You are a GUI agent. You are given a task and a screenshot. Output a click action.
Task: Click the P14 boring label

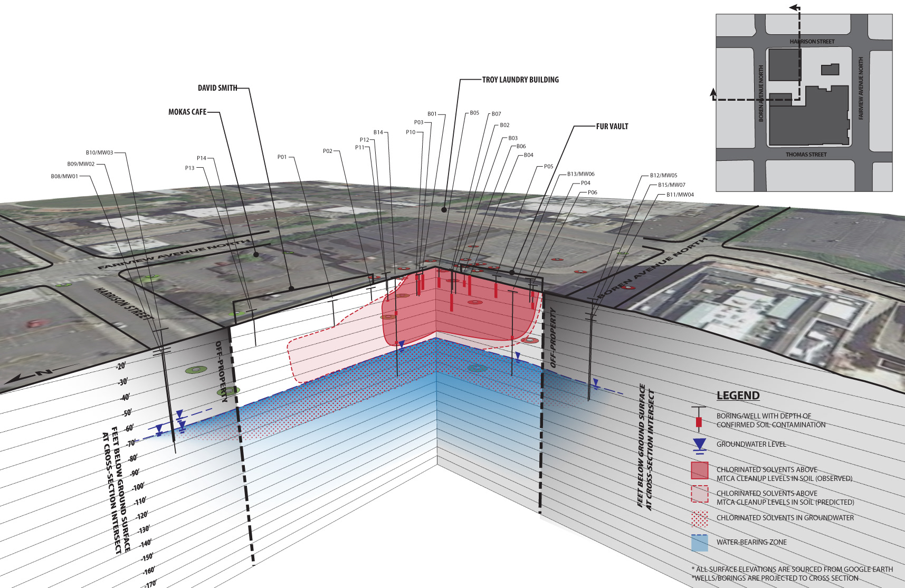(202, 158)
